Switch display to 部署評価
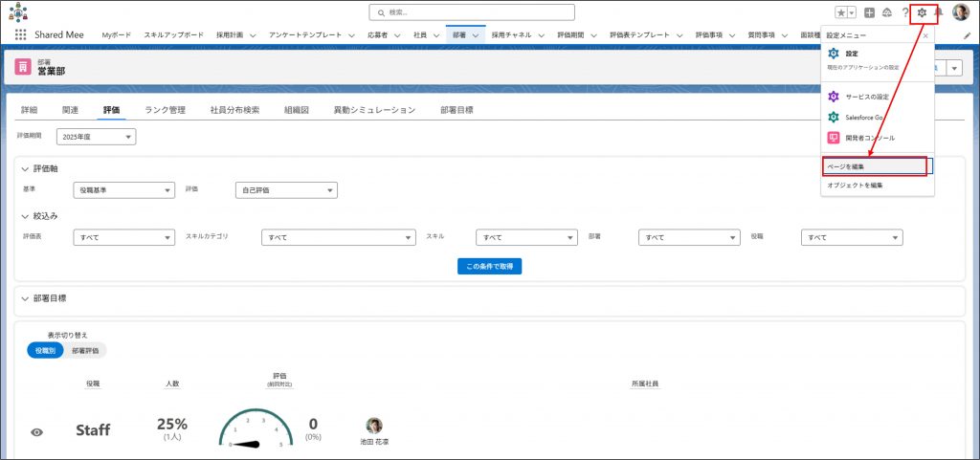The height and width of the screenshot is (460, 980). (84, 351)
